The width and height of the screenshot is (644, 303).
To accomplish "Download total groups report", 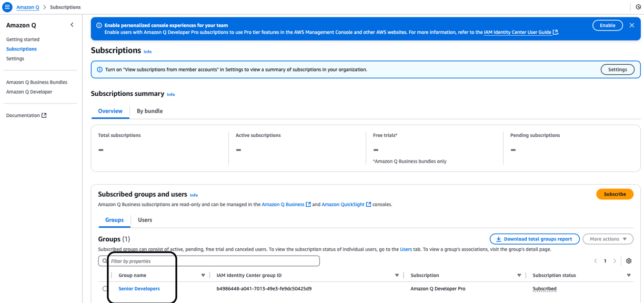I will pos(535,239).
